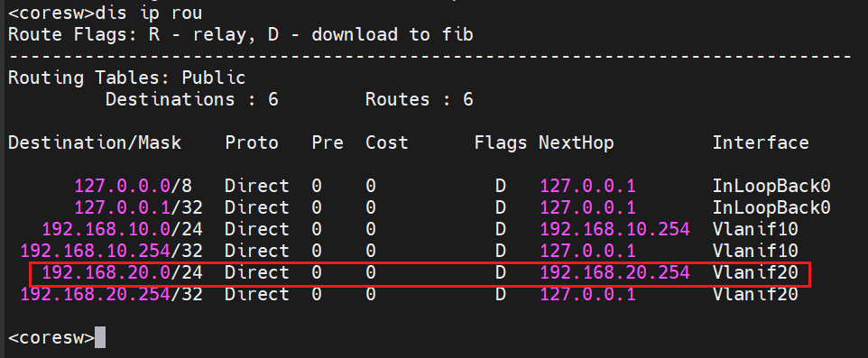This screenshot has width=868, height=358.
Task: Click next hop 192.168.10.254
Action: click(x=615, y=229)
